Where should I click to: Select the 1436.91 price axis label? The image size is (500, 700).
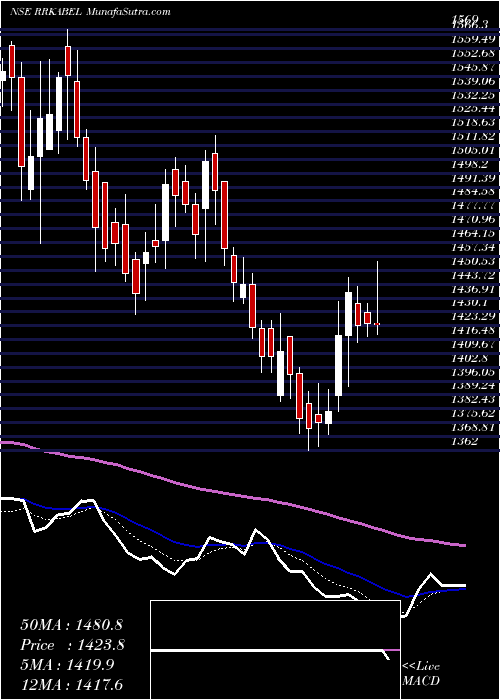click(474, 289)
